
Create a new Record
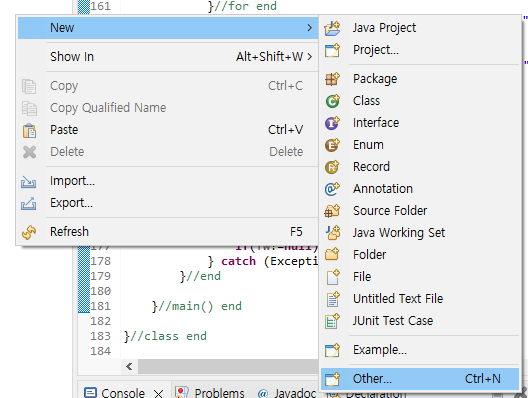[x=420, y=167]
